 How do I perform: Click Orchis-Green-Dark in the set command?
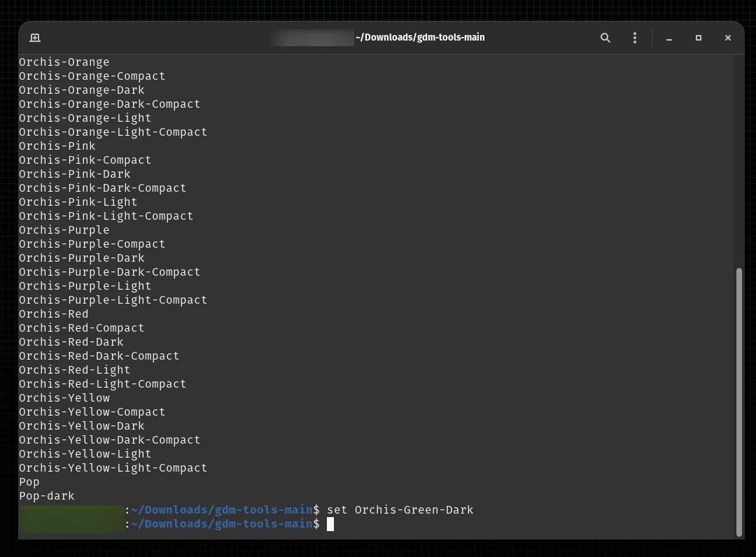pos(414,509)
